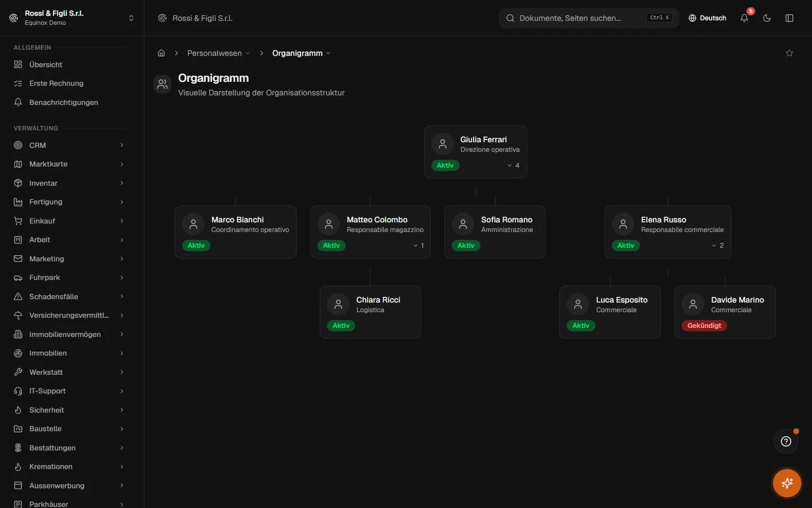Open the notifications bell icon

click(x=744, y=18)
